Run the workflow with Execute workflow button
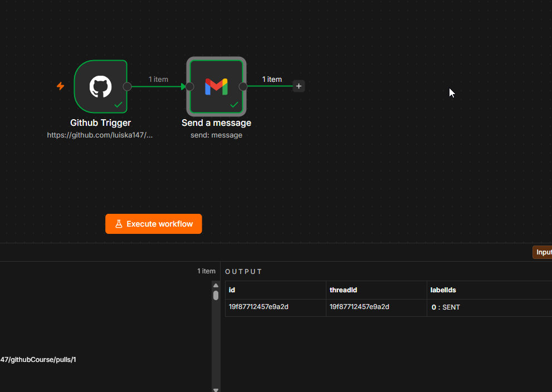 click(x=154, y=224)
